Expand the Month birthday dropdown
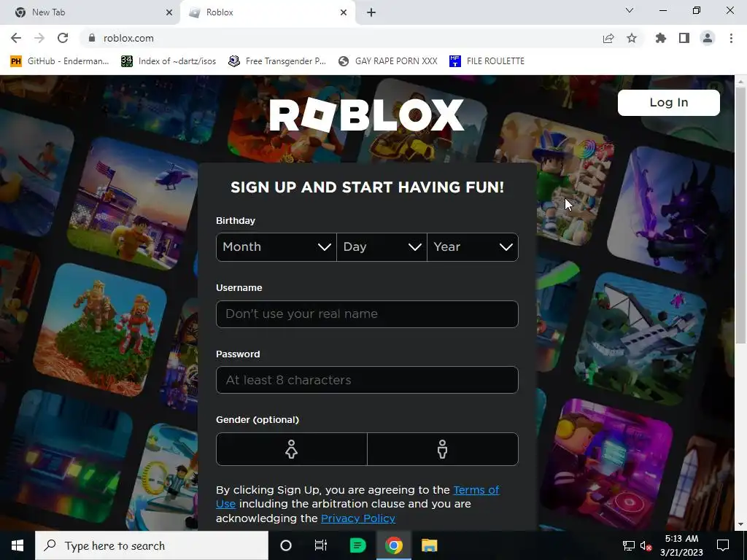This screenshot has width=747, height=560. click(x=276, y=246)
